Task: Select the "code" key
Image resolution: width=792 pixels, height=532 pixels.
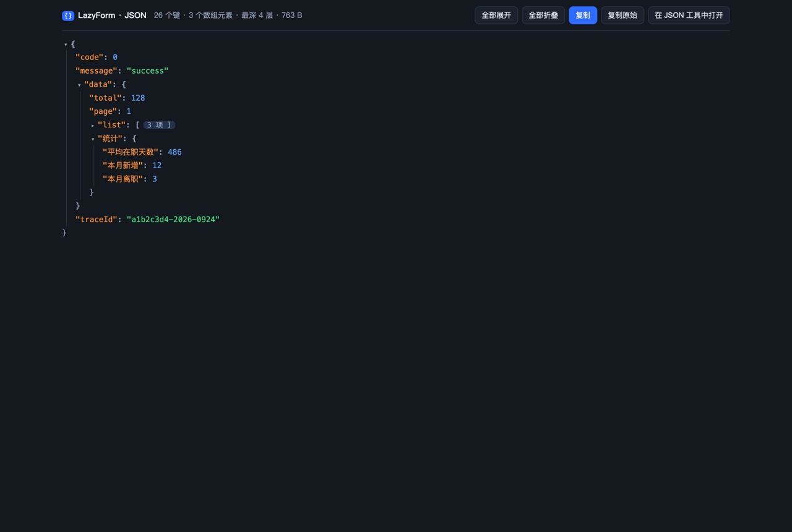Action: coord(89,58)
